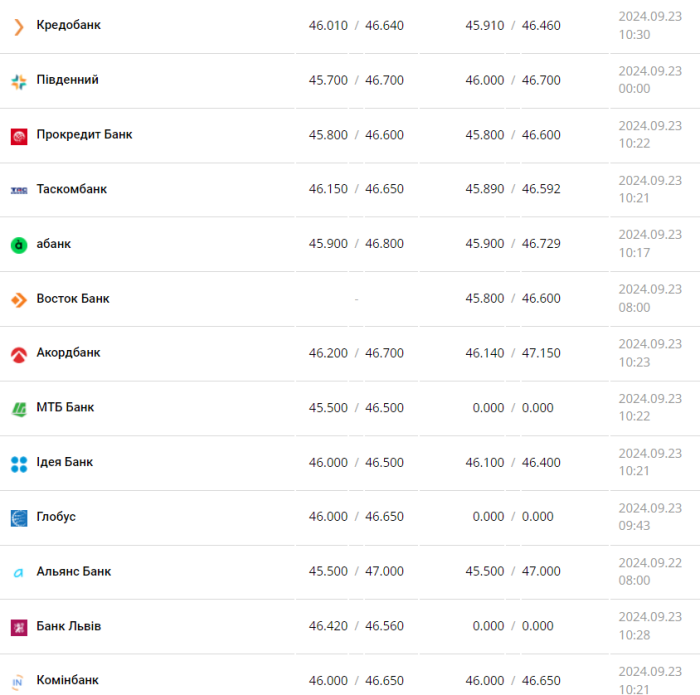700x695 pixels.
Task: Click the Глобус bank logo icon
Action: [x=18, y=518]
